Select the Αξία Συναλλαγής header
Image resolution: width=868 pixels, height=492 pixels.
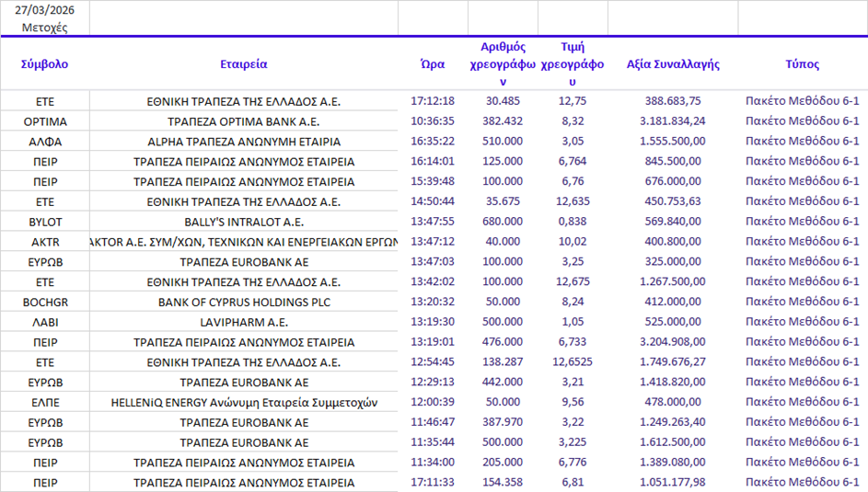click(673, 64)
